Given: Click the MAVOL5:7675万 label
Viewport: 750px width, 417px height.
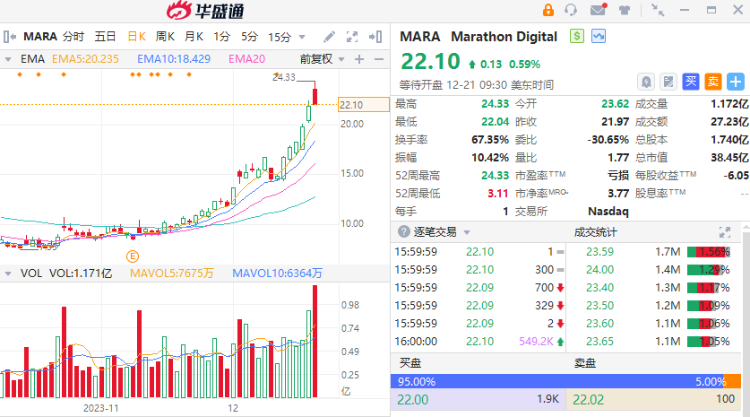Looking at the screenshot, I should click(x=172, y=274).
